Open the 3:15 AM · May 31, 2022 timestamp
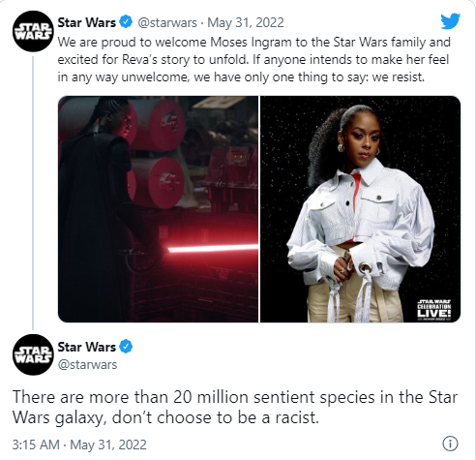 [79, 445]
